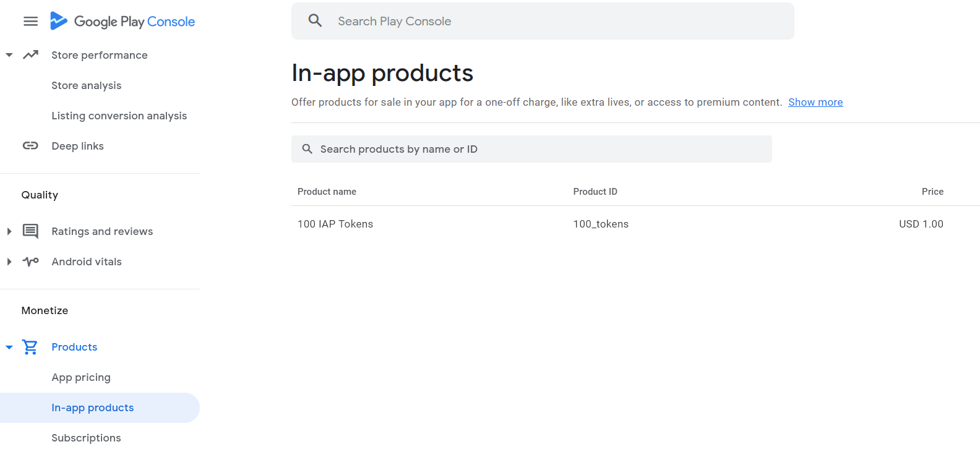Click the Show more link

coord(815,102)
